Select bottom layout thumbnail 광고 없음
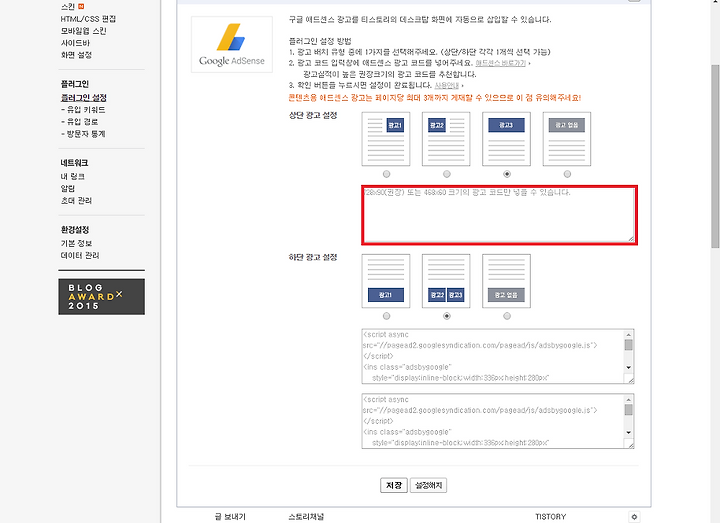Screen dimensions: 720x523 tap(506, 281)
